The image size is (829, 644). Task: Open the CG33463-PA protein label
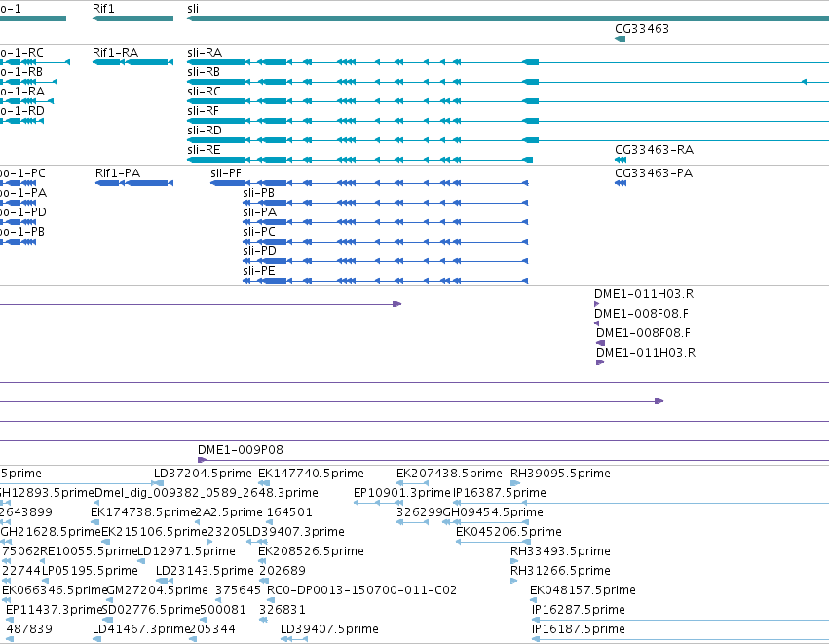click(654, 173)
